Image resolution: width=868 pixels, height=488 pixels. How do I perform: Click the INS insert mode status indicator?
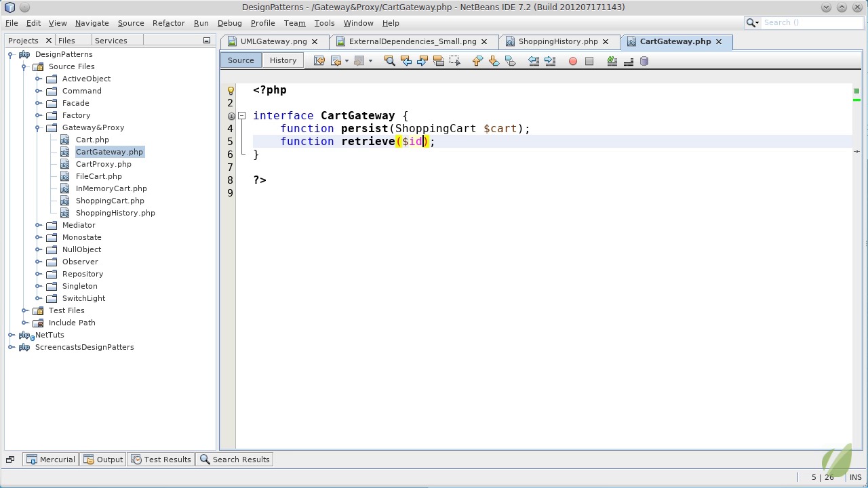coord(855,477)
